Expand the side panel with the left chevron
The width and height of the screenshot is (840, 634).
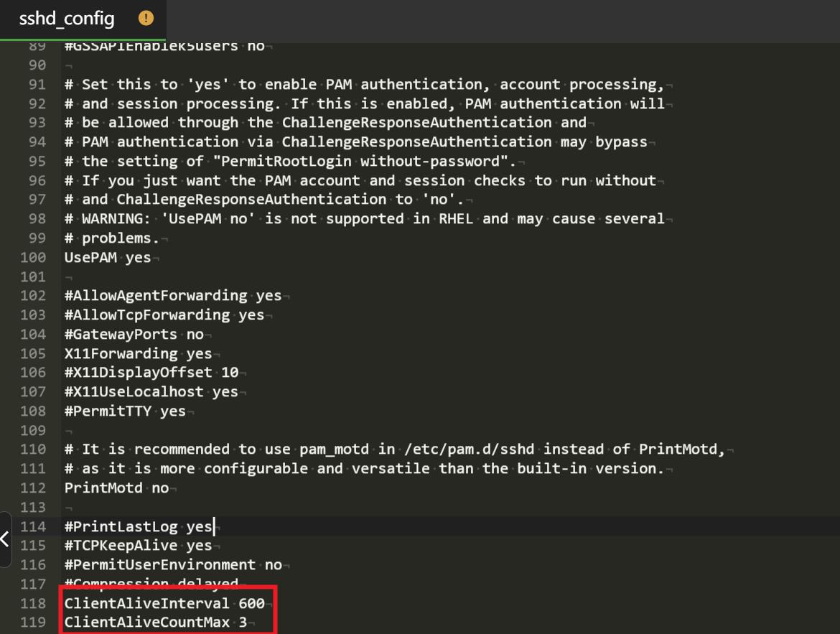click(5, 539)
